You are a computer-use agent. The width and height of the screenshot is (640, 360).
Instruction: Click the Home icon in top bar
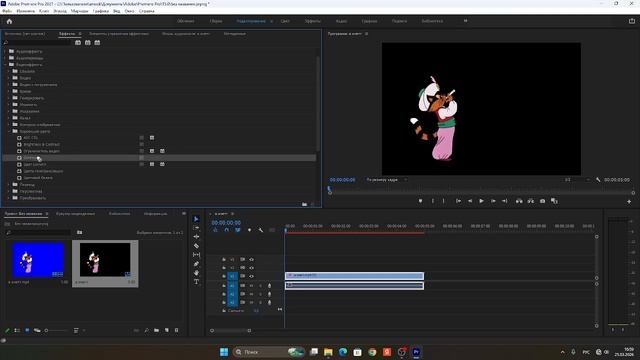[9, 21]
